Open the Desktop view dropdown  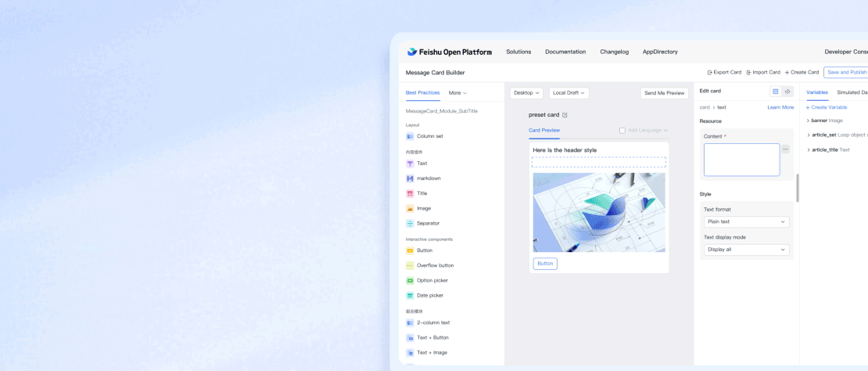526,92
